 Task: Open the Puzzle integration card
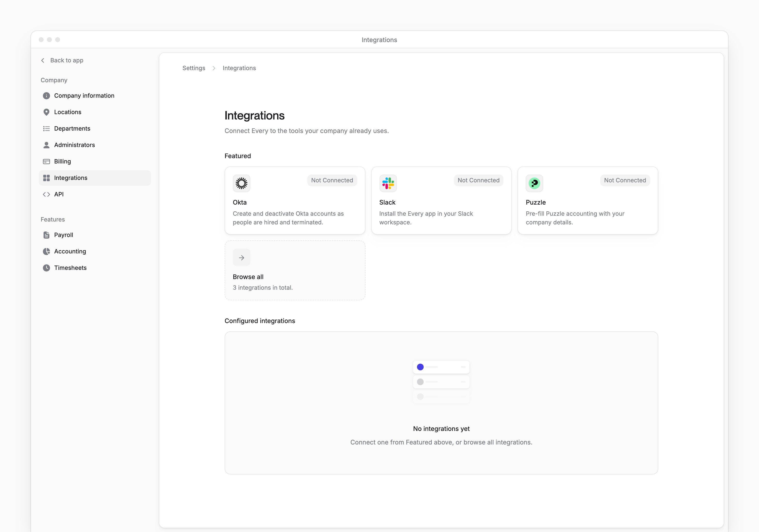coord(588,201)
